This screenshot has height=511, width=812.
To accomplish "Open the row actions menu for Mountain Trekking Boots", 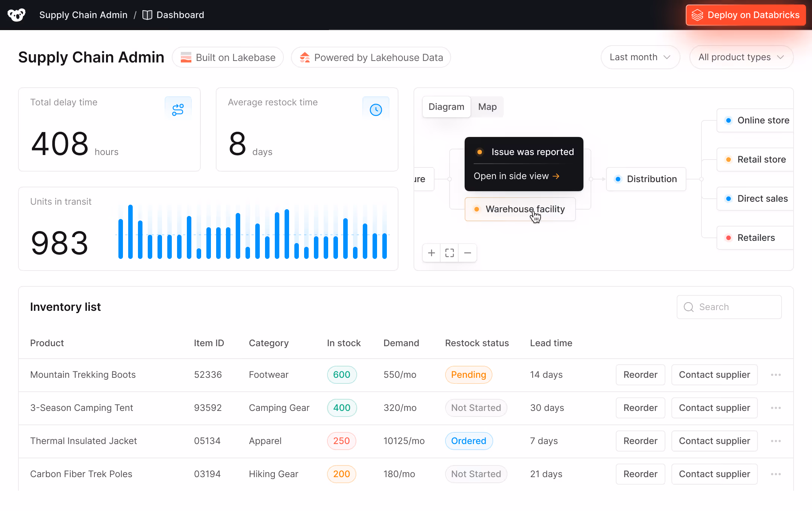I will tap(776, 375).
